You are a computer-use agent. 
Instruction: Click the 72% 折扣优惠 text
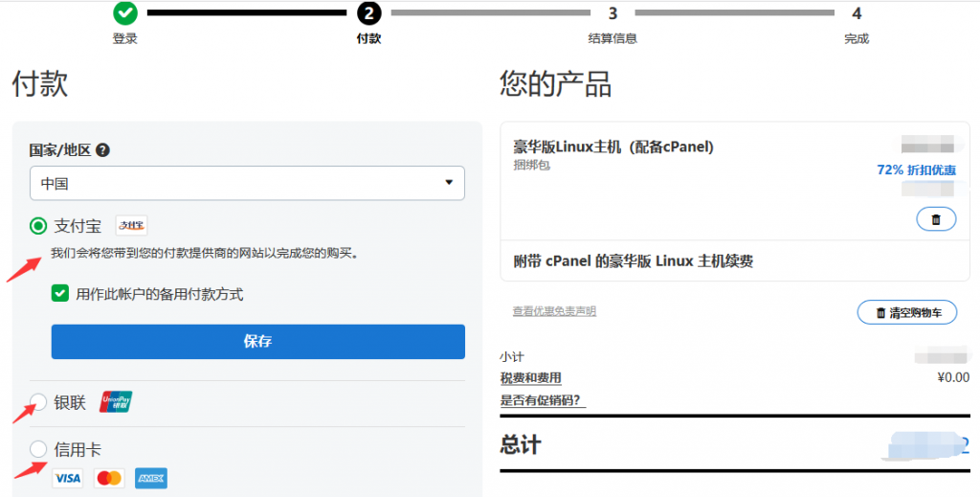pos(916,170)
